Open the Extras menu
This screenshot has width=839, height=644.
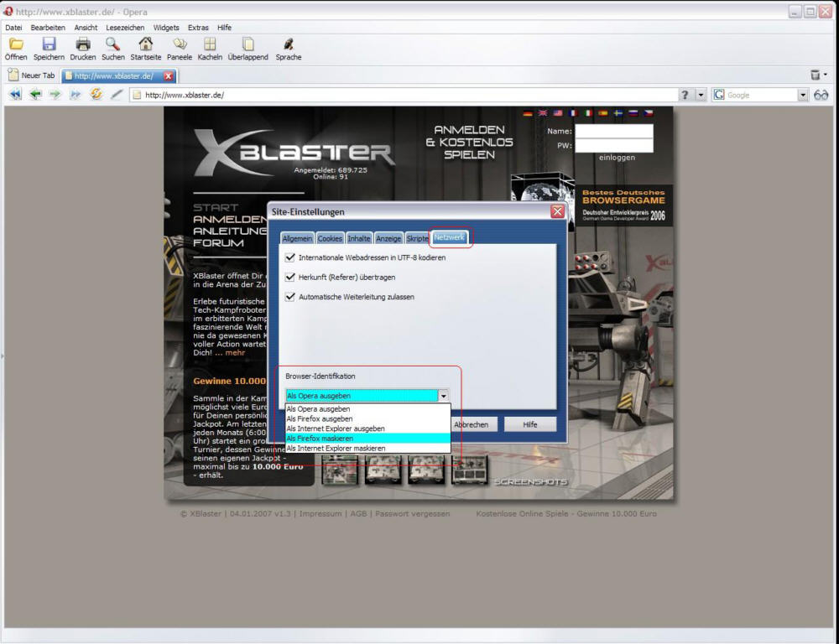[x=198, y=28]
